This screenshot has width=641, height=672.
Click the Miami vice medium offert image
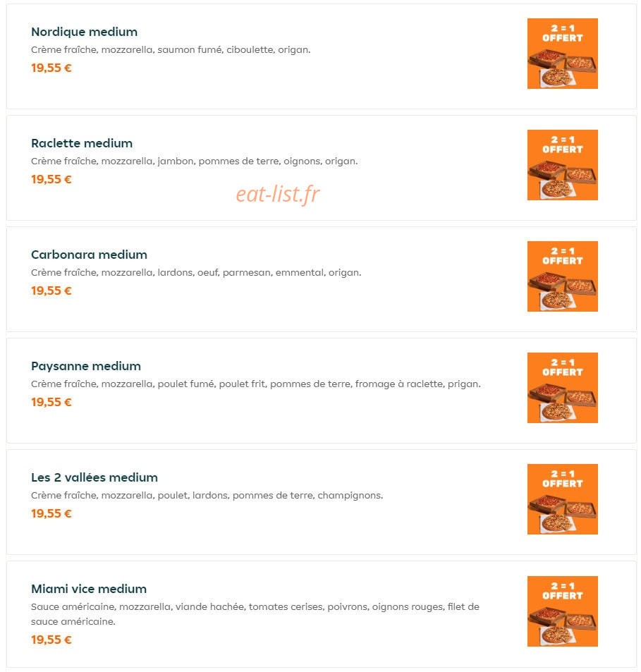562,611
